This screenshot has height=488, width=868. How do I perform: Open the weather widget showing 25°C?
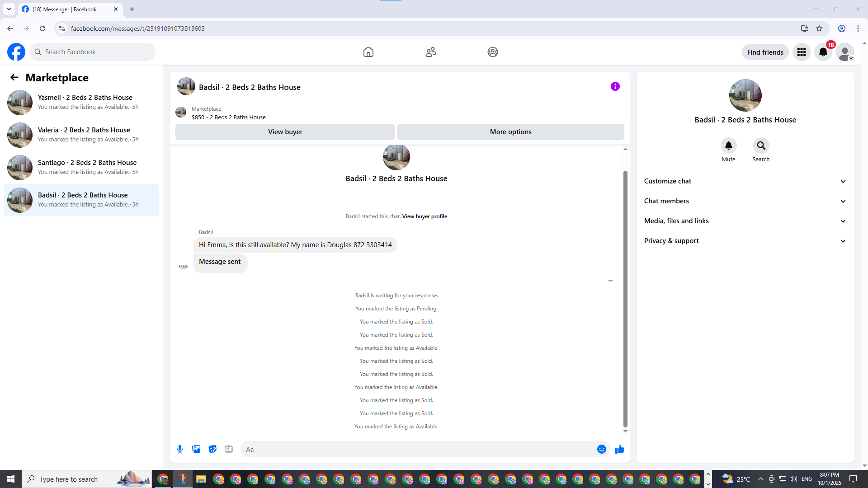[736, 479]
